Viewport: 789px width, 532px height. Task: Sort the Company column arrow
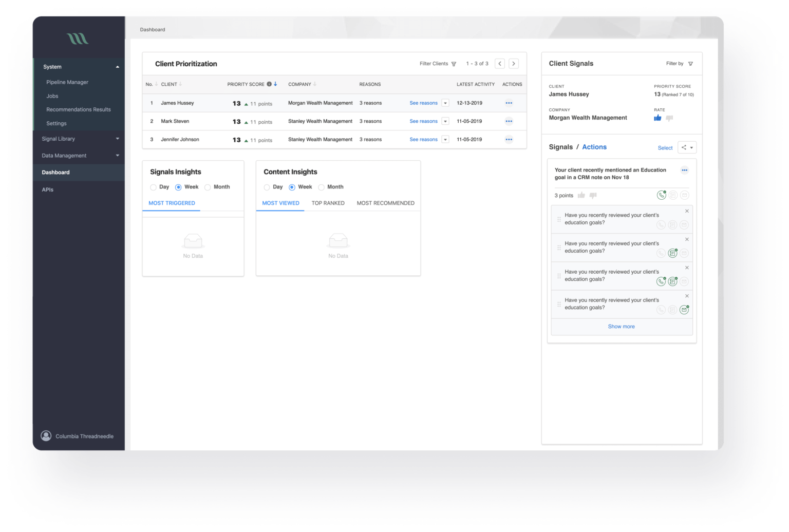click(315, 84)
